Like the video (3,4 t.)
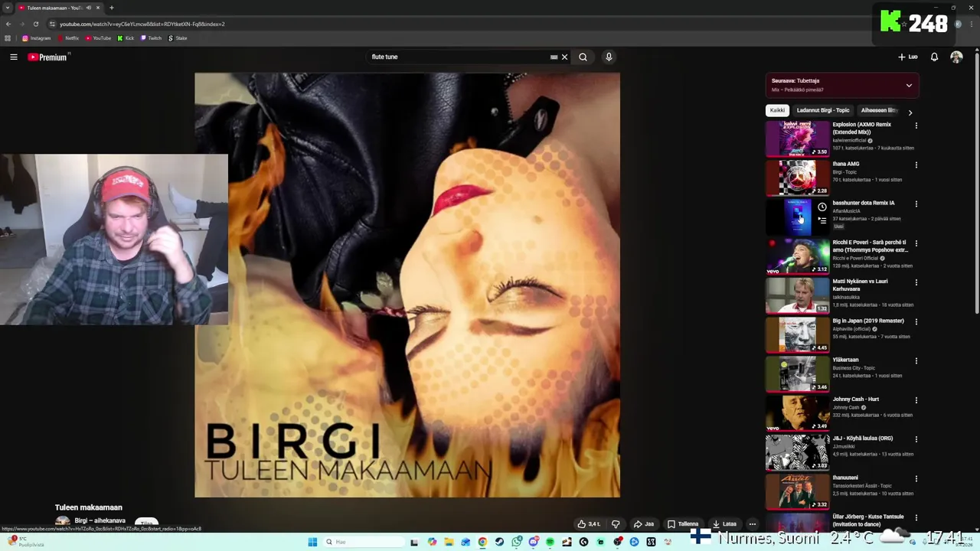The height and width of the screenshot is (551, 980). tap(589, 524)
